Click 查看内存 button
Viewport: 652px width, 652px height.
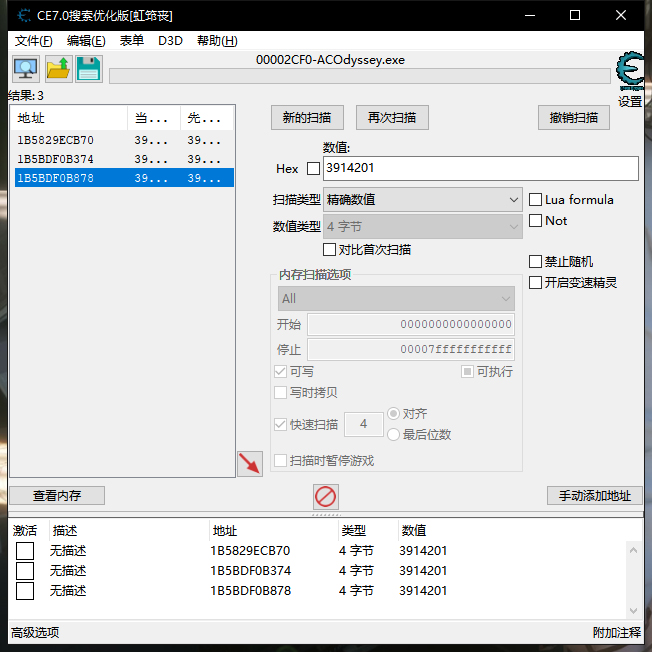tap(57, 495)
